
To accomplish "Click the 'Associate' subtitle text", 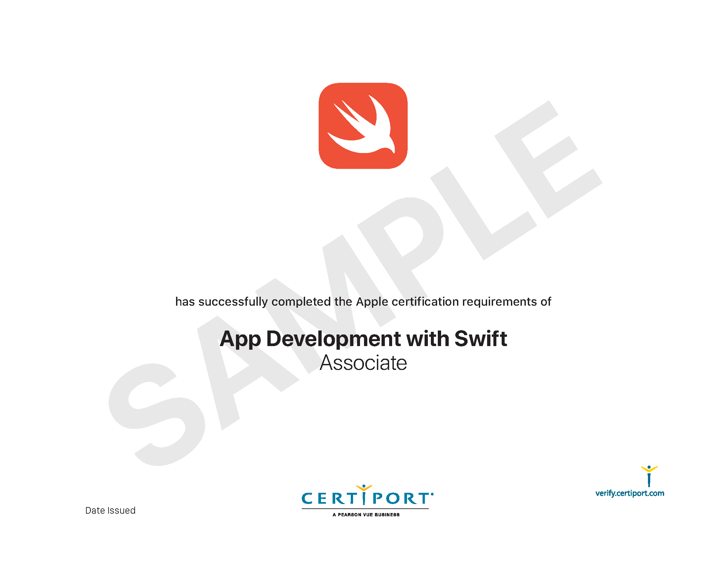I will tap(363, 363).
